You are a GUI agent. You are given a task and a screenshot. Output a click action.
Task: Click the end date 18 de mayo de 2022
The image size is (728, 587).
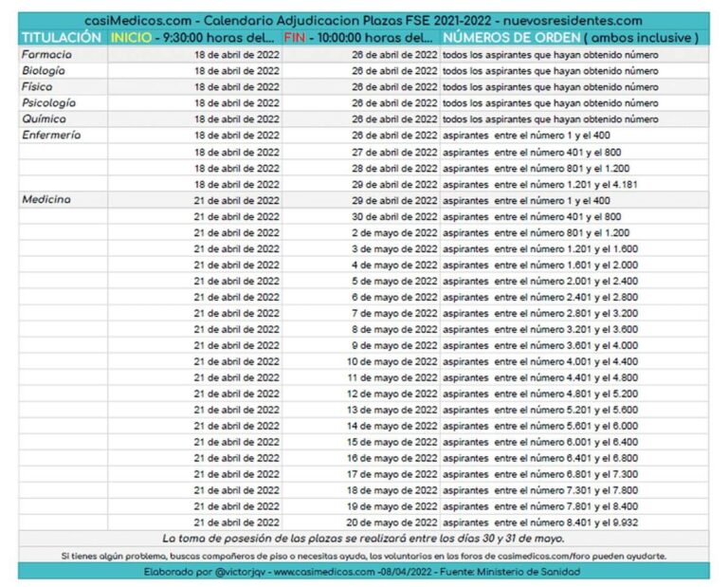[391, 490]
